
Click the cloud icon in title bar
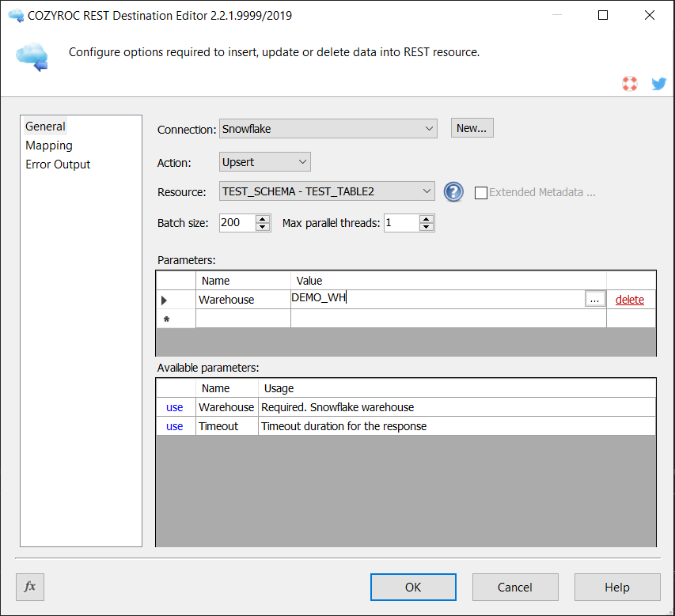16,16
